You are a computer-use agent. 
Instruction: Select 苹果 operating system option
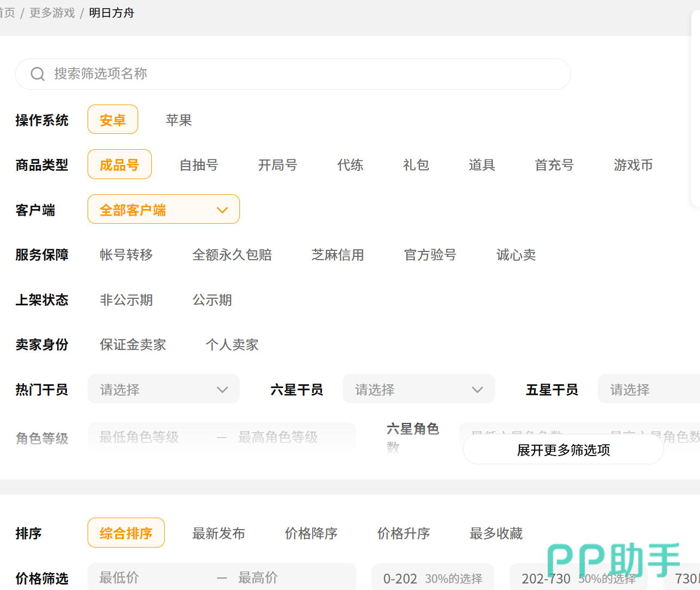tap(178, 120)
